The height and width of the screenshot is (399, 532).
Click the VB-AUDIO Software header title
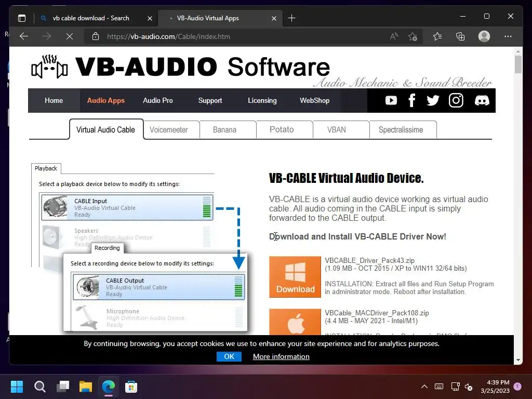coord(203,66)
